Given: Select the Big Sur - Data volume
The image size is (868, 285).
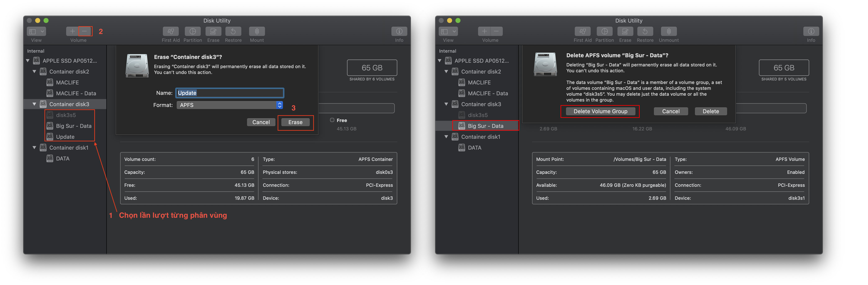Looking at the screenshot, I should tap(486, 126).
